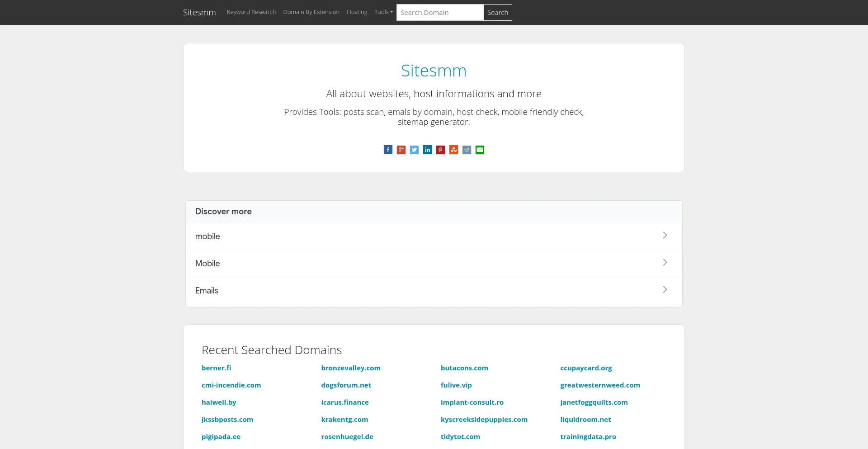Screen dimensions: 868x449
Task: Open Emails discover item
Action: pyautogui.click(x=434, y=290)
